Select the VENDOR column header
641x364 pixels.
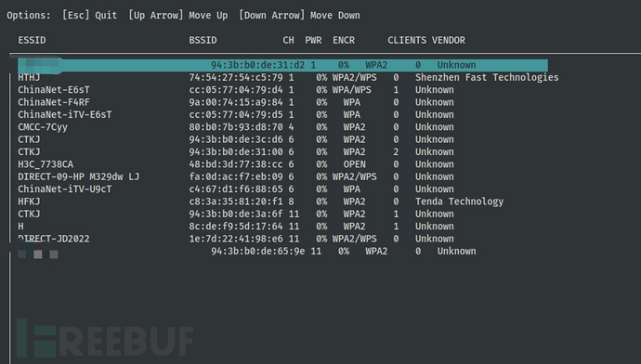[449, 40]
